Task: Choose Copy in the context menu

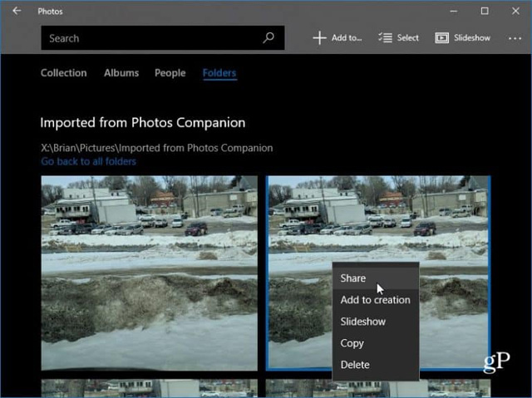Action: [x=352, y=343]
